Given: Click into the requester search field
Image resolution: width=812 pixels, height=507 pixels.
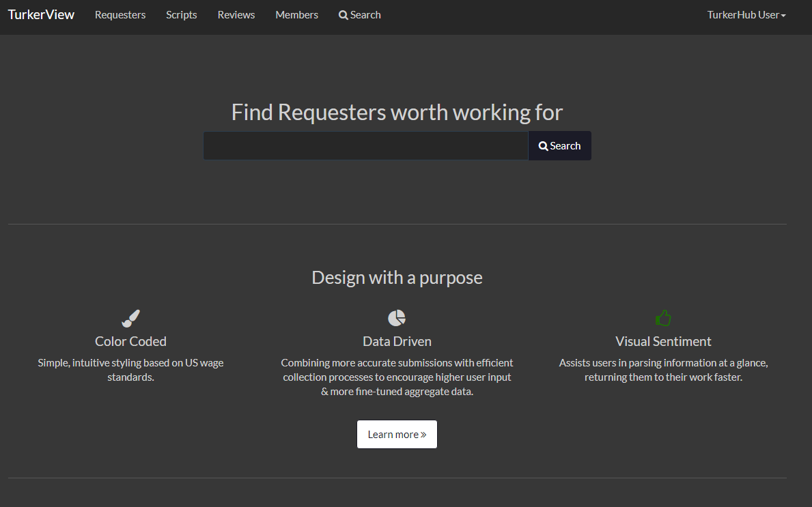Looking at the screenshot, I should coord(365,145).
